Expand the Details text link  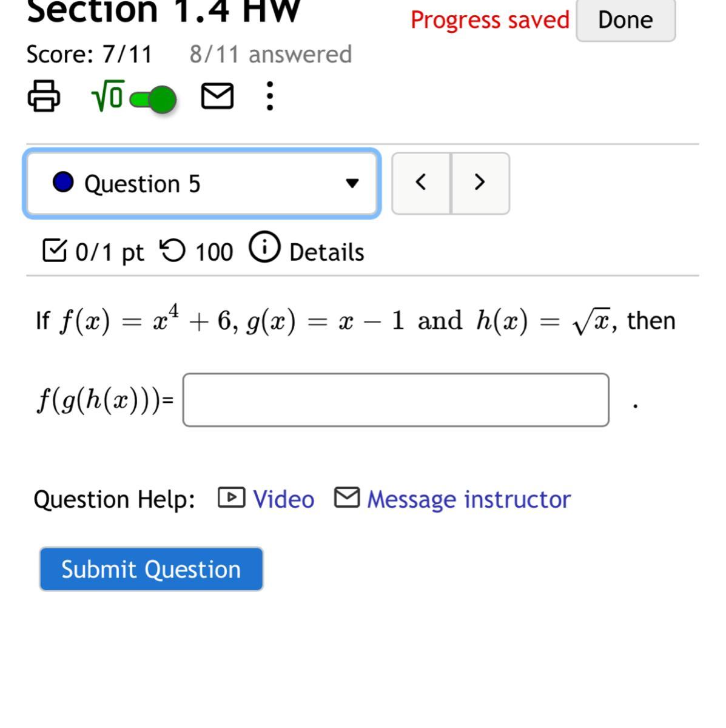coord(327,252)
